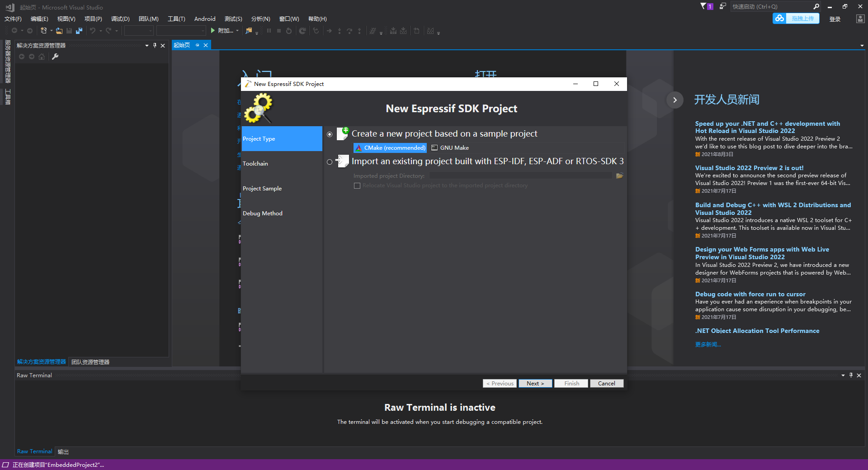Select the Toolchain wizard step

[x=282, y=163]
